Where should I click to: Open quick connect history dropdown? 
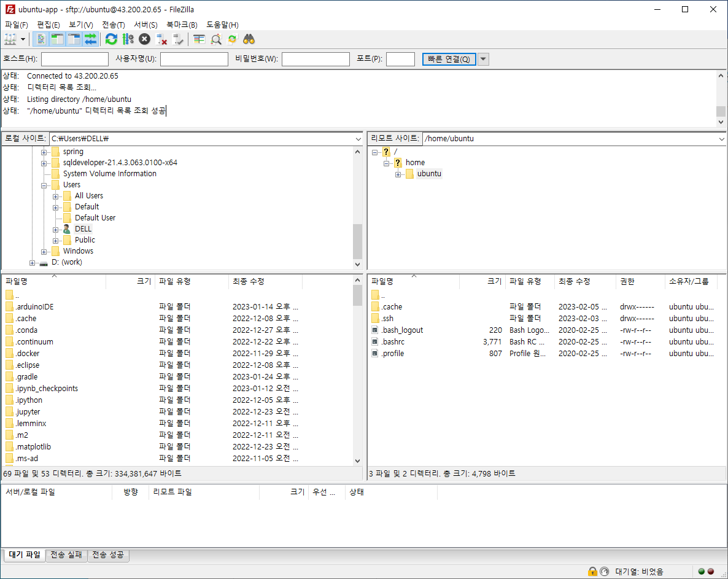(x=483, y=59)
